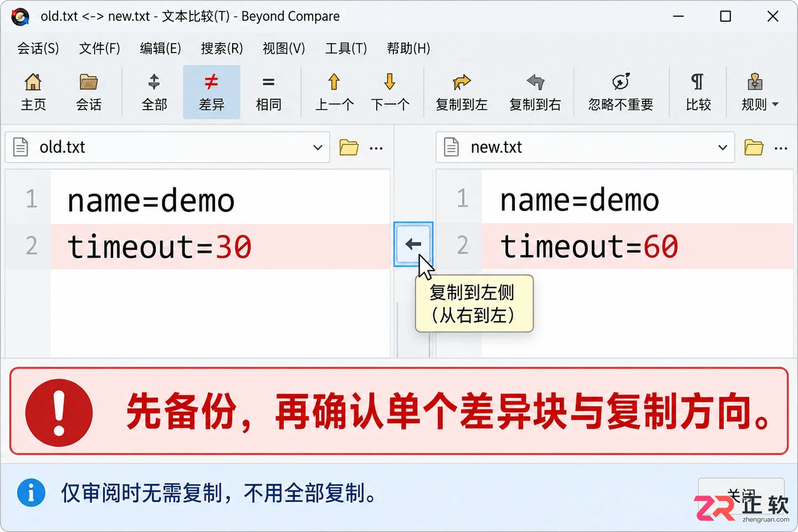Screen dimensions: 798x532
Task: Minimize the Beyond Compare window
Action: click(x=678, y=17)
